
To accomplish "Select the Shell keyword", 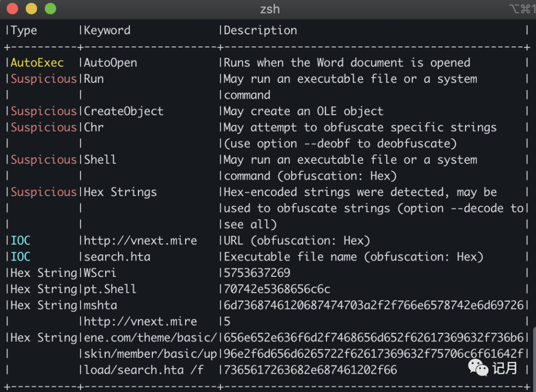I will (100, 160).
